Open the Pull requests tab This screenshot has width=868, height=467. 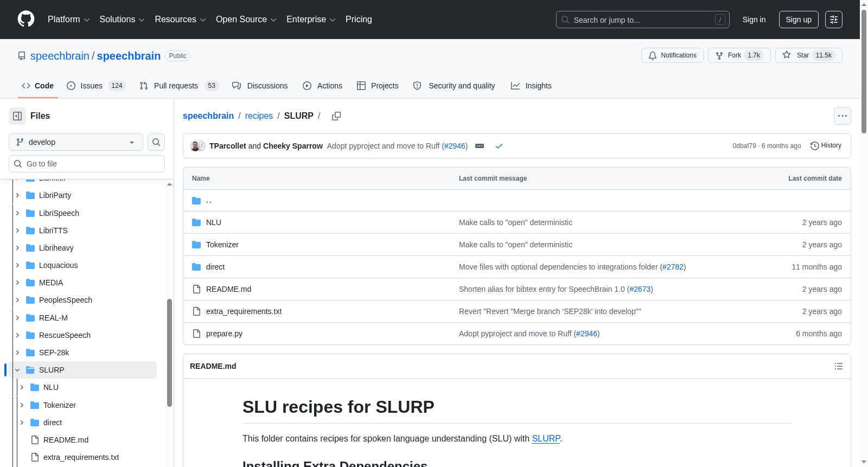(179, 86)
